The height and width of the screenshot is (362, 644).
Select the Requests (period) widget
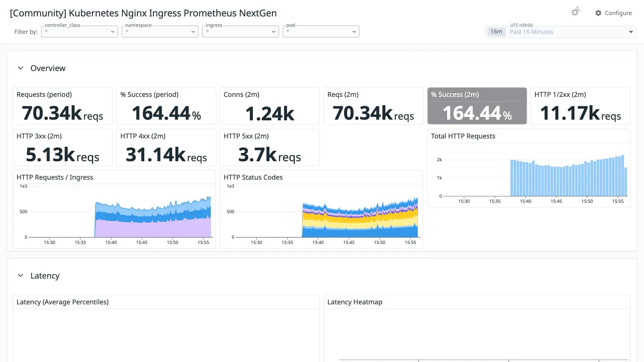coord(63,106)
